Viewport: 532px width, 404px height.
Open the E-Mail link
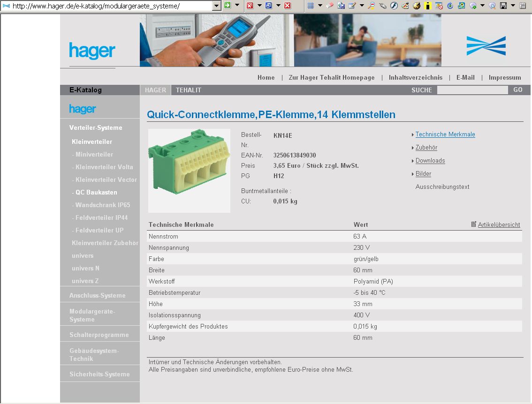click(x=465, y=78)
